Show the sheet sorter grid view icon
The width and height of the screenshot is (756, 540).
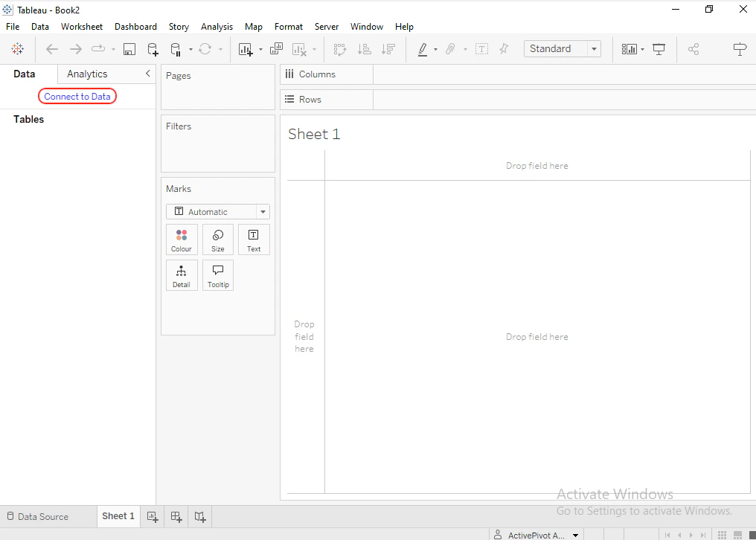click(x=722, y=536)
